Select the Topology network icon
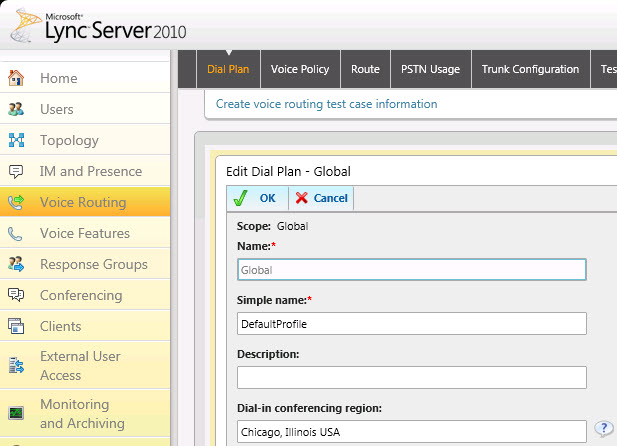Viewport: 617px width, 446px height. pyautogui.click(x=16, y=140)
